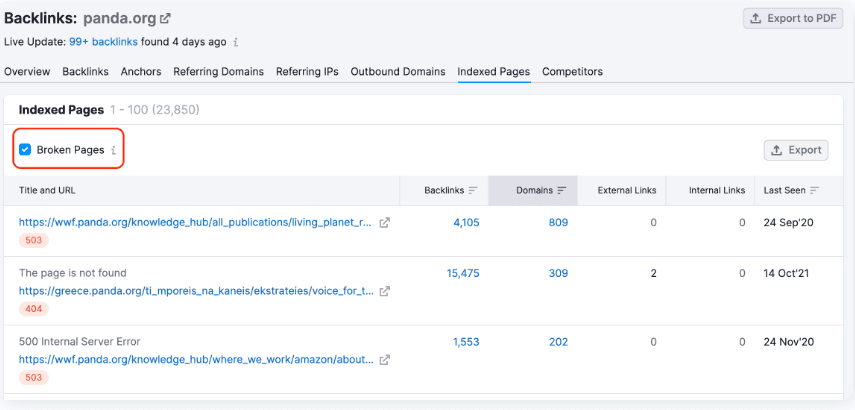Click the 503 status badge under living_planet URL
Screen dimensions: 855x410
point(34,240)
